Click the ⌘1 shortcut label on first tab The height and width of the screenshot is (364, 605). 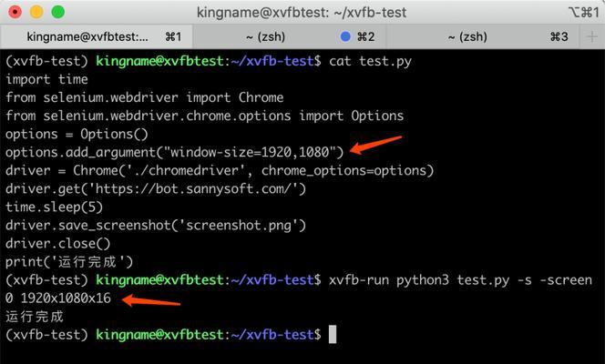(173, 37)
